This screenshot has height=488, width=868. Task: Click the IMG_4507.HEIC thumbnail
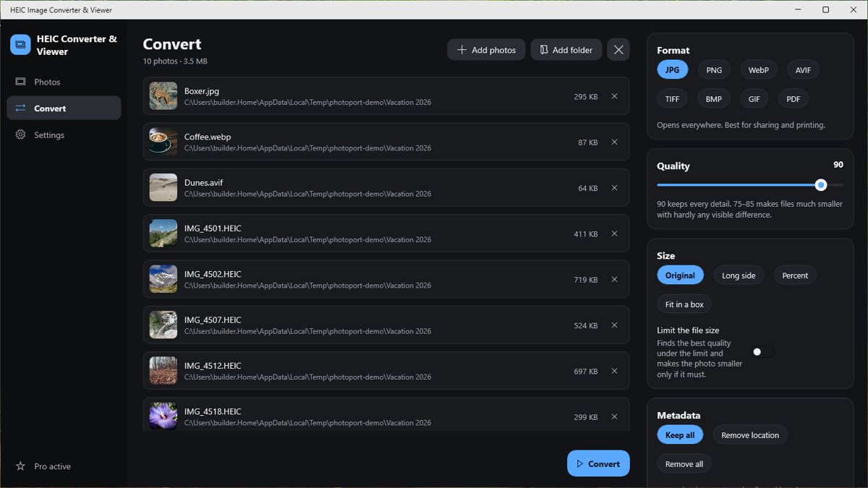pyautogui.click(x=163, y=325)
